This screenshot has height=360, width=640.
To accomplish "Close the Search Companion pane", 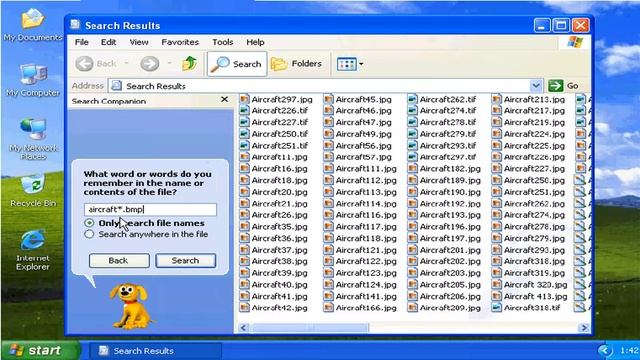I will [224, 99].
